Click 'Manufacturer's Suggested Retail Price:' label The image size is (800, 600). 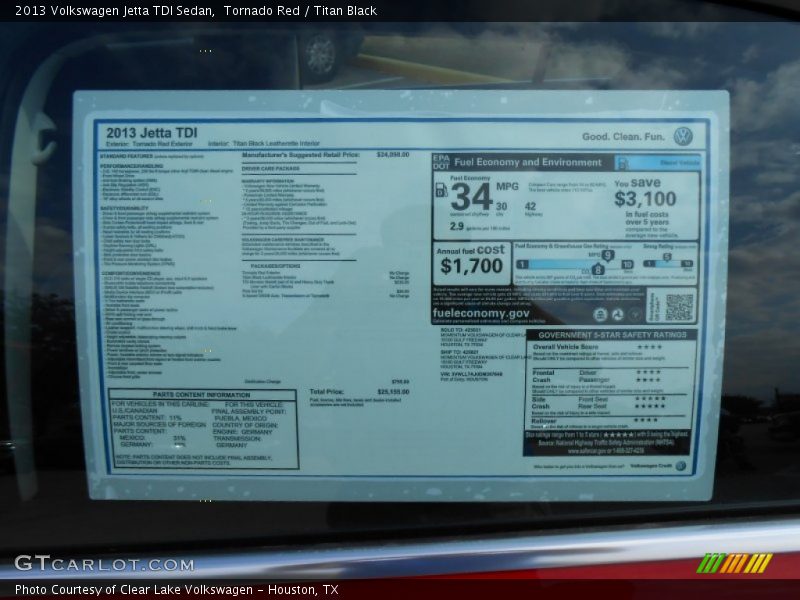point(301,155)
